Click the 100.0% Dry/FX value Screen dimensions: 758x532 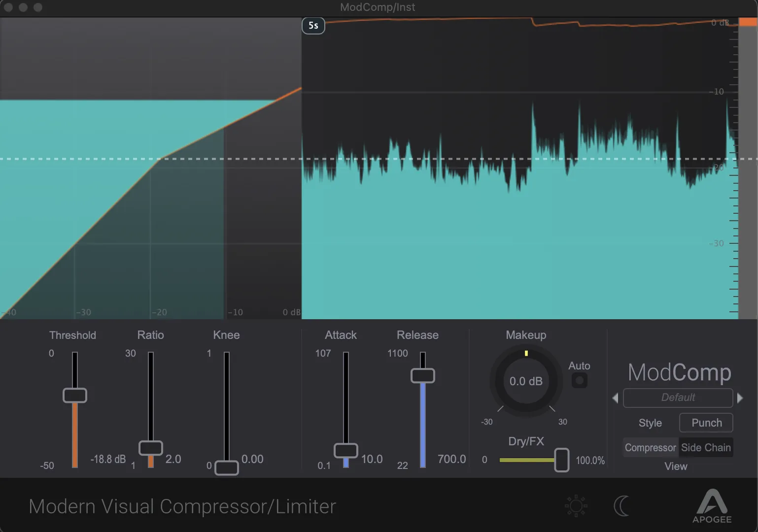[590, 461]
